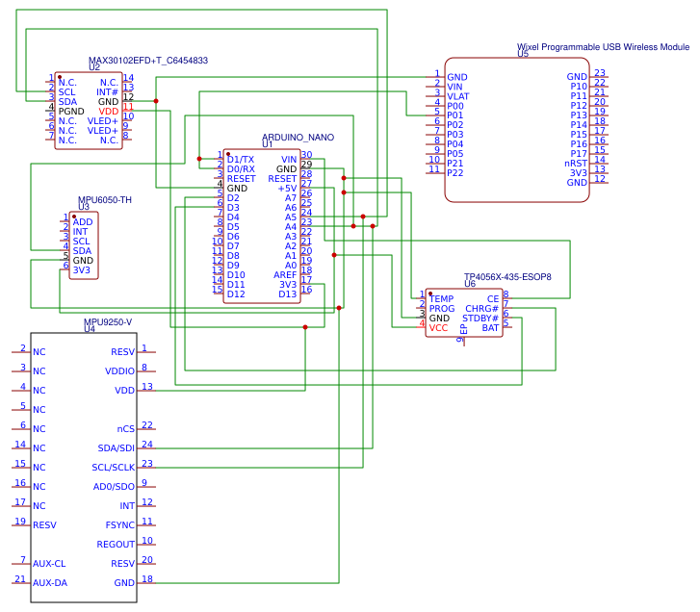The image size is (700, 612).
Task: Select the GND pin 18 on MPU9250
Action: point(124,582)
